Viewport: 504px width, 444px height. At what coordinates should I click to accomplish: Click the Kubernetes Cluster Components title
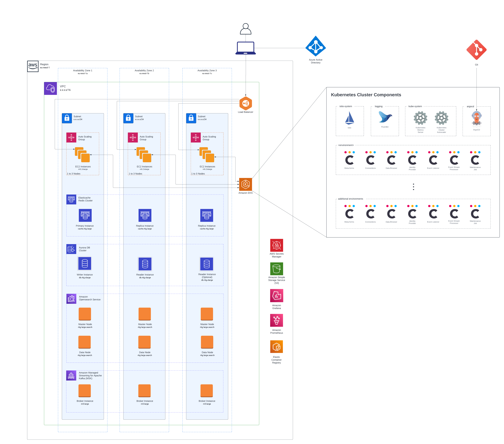point(366,95)
